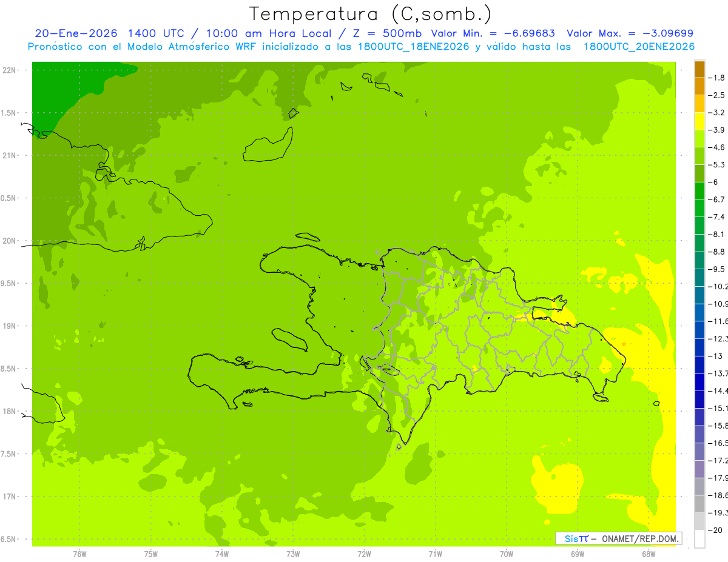Click the 'Valor Min. = -6.69683' value
The image size is (728, 562).
pos(492,33)
